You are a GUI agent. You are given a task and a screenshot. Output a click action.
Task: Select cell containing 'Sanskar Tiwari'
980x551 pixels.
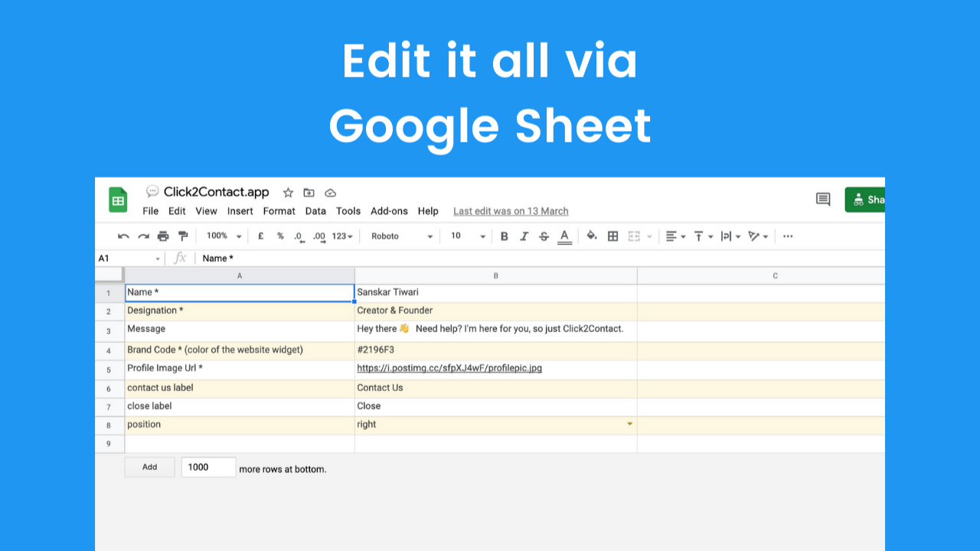tap(496, 292)
